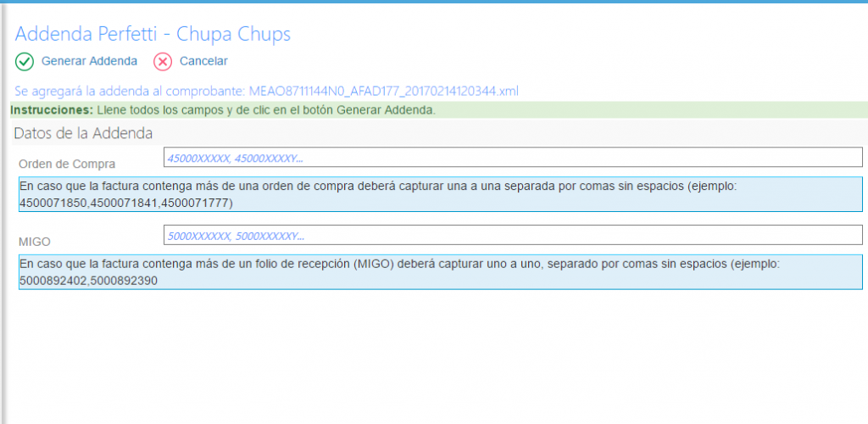Screen dimensions: 868x424
Task: Focus the Orden de Compra input field
Action: 513,157
